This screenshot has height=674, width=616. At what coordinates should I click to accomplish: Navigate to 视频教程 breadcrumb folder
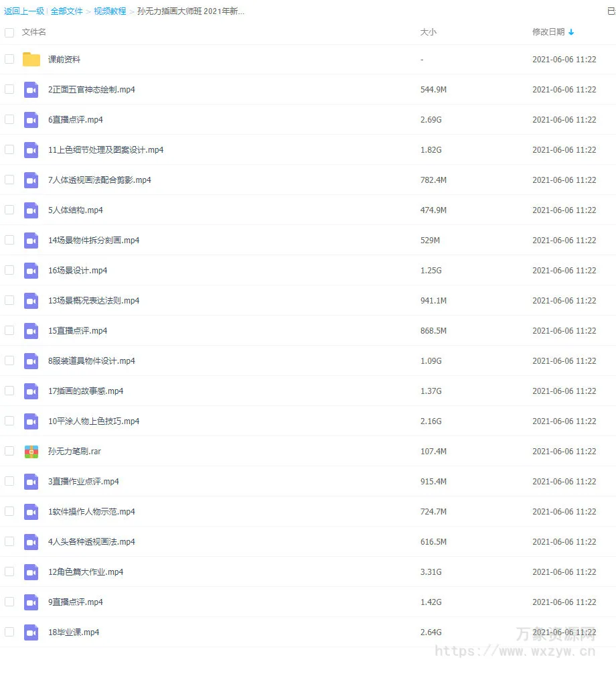(x=110, y=11)
